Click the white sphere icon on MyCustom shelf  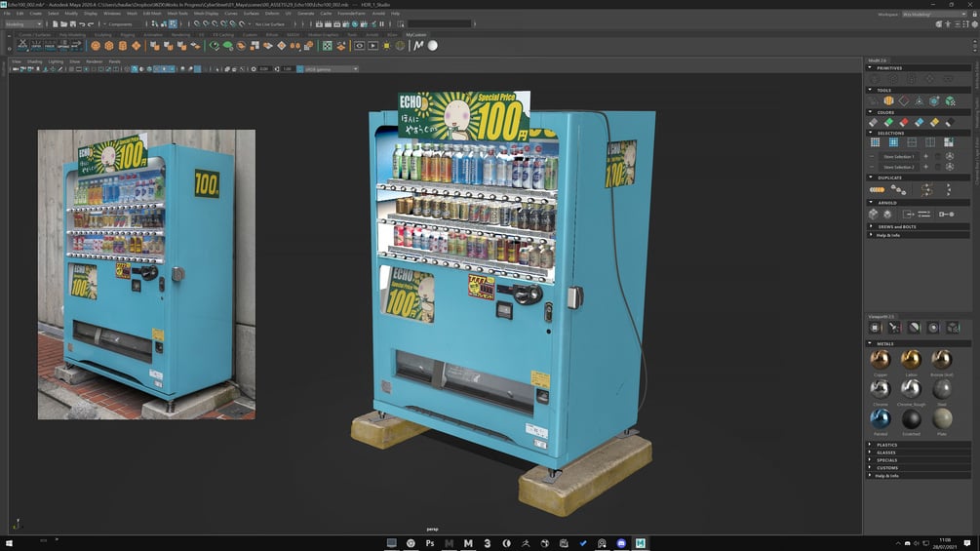(432, 46)
